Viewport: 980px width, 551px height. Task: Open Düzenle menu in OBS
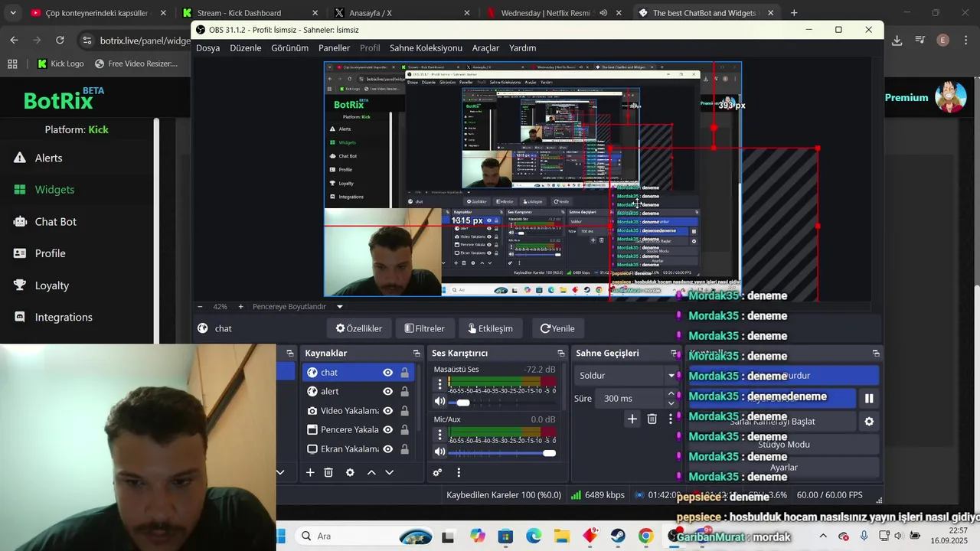[x=245, y=47]
